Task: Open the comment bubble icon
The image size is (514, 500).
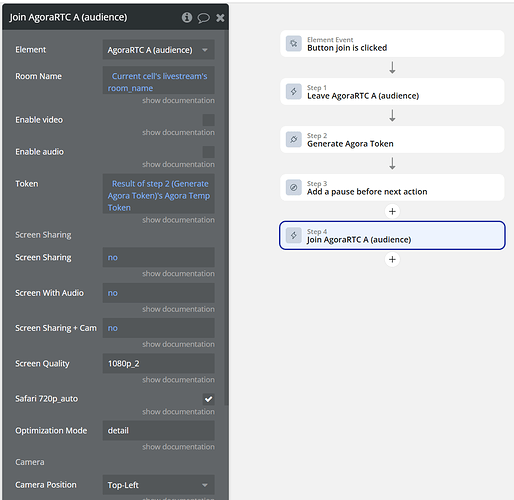Action: [203, 18]
